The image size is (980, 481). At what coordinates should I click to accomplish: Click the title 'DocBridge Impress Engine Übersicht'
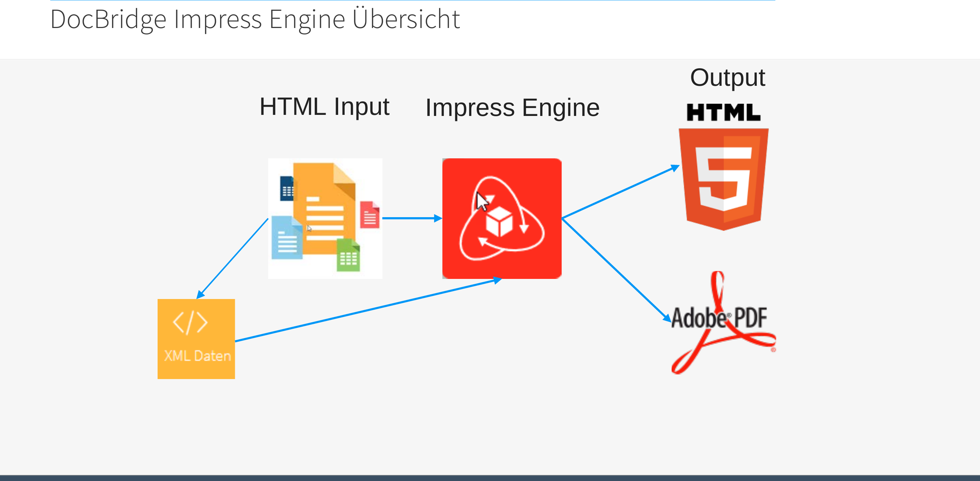[x=255, y=19]
